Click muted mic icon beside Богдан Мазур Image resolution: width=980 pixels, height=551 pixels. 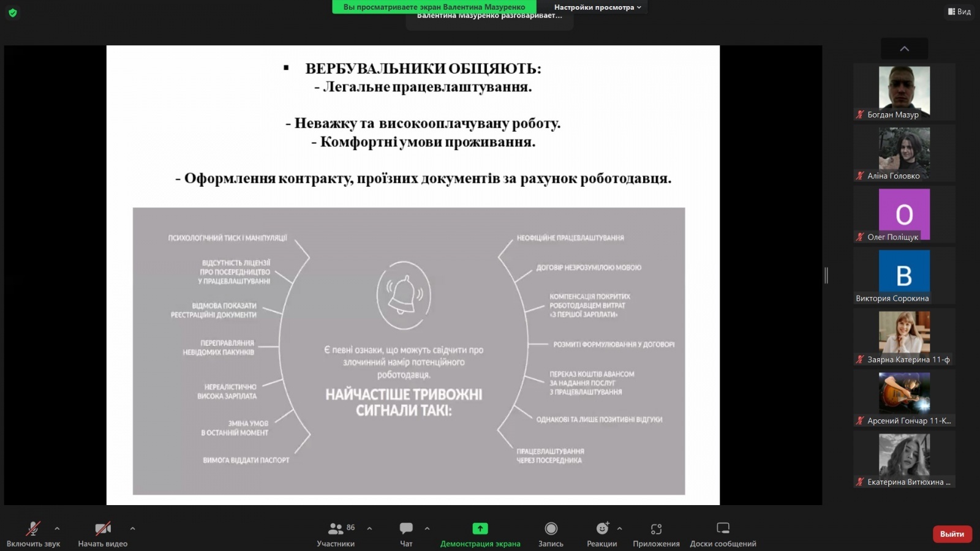(860, 114)
